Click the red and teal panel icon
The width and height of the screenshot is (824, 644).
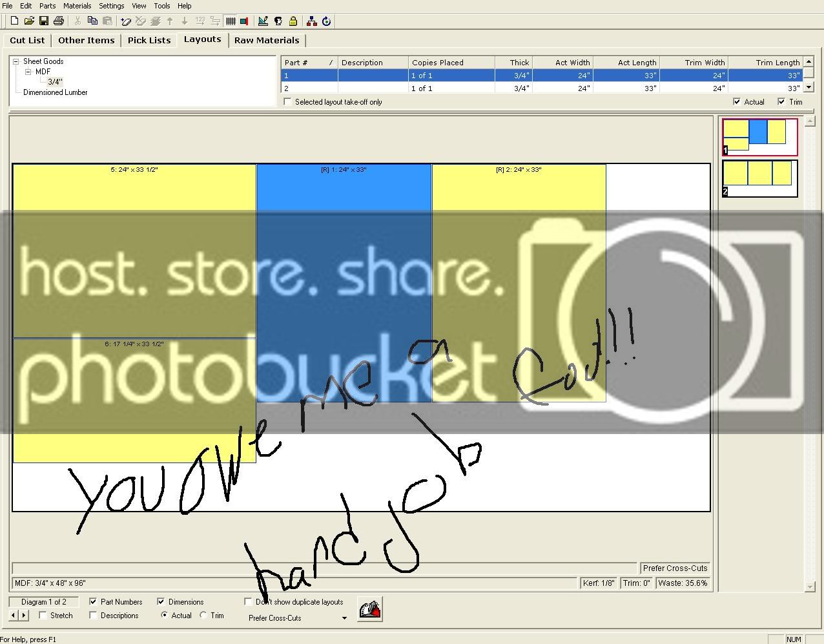click(244, 21)
